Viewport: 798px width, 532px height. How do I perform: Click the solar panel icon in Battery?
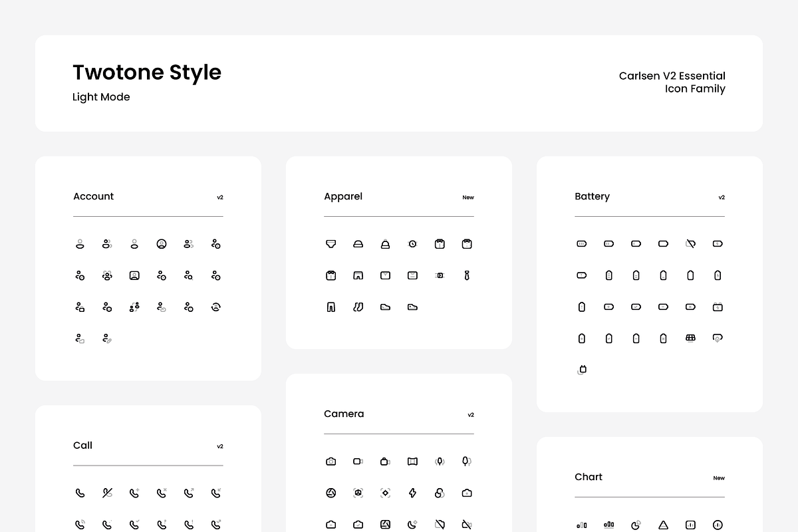click(690, 338)
